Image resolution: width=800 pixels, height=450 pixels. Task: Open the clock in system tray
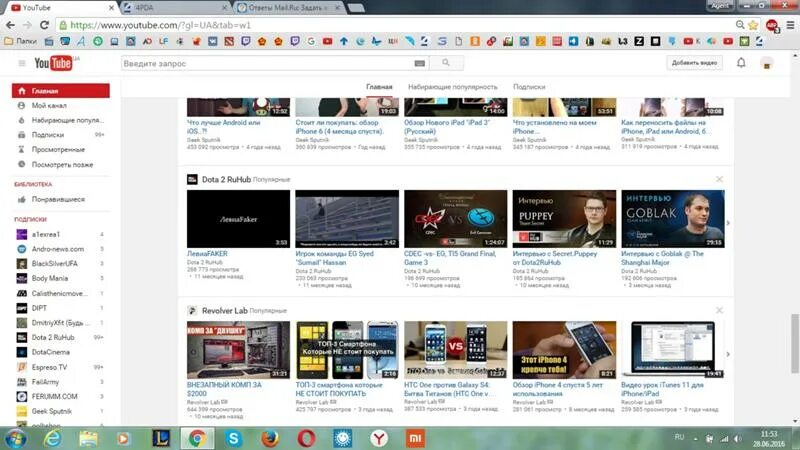click(x=769, y=439)
